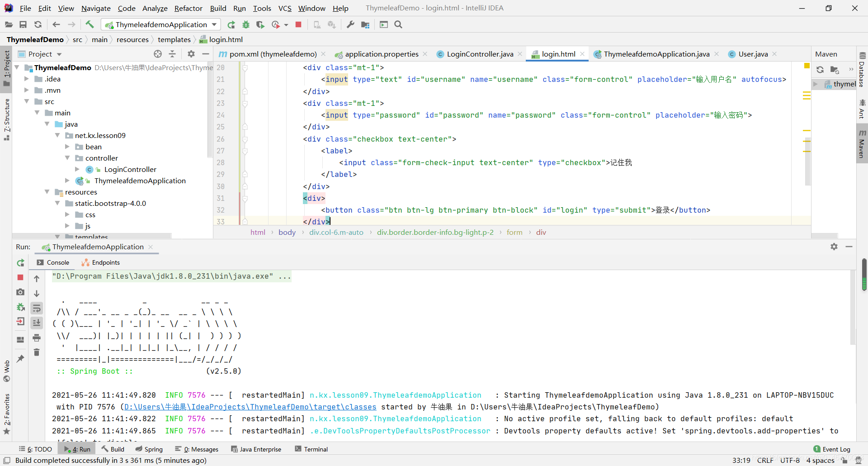Viewport: 868px width, 466px height.
Task: Click the form breadcrumb below the editor
Action: tap(514, 232)
